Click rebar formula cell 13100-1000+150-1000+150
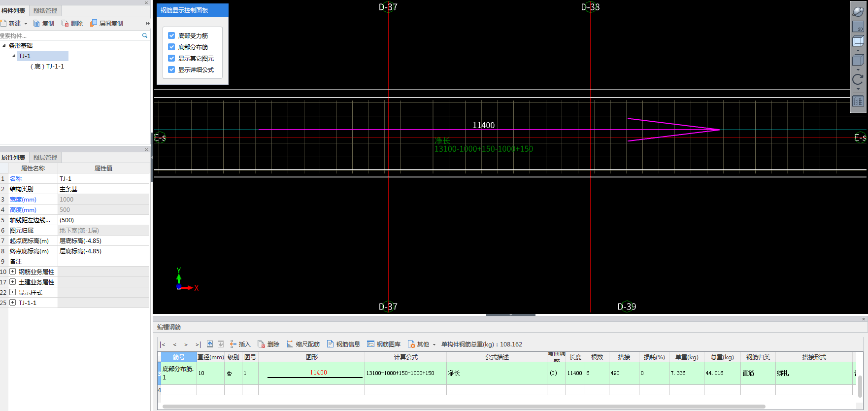 click(405, 373)
